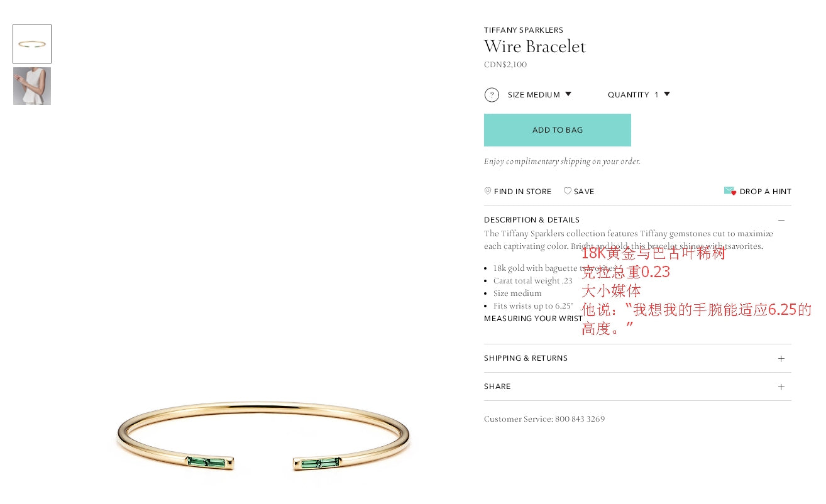Open the Quantity dropdown arrow

pos(667,94)
